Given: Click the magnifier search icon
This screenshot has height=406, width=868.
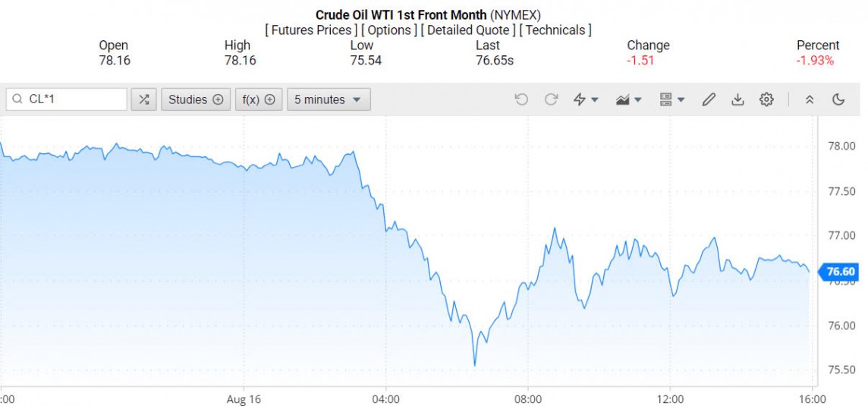Looking at the screenshot, I should tap(17, 99).
